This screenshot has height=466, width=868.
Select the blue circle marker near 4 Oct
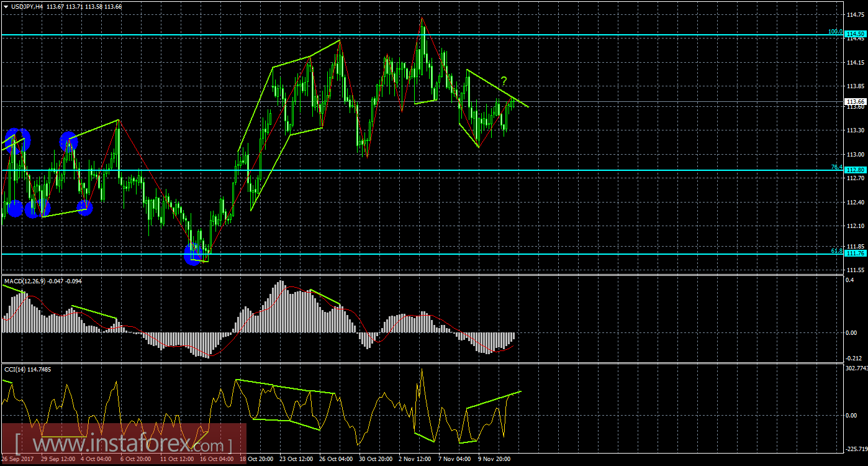(x=68, y=142)
